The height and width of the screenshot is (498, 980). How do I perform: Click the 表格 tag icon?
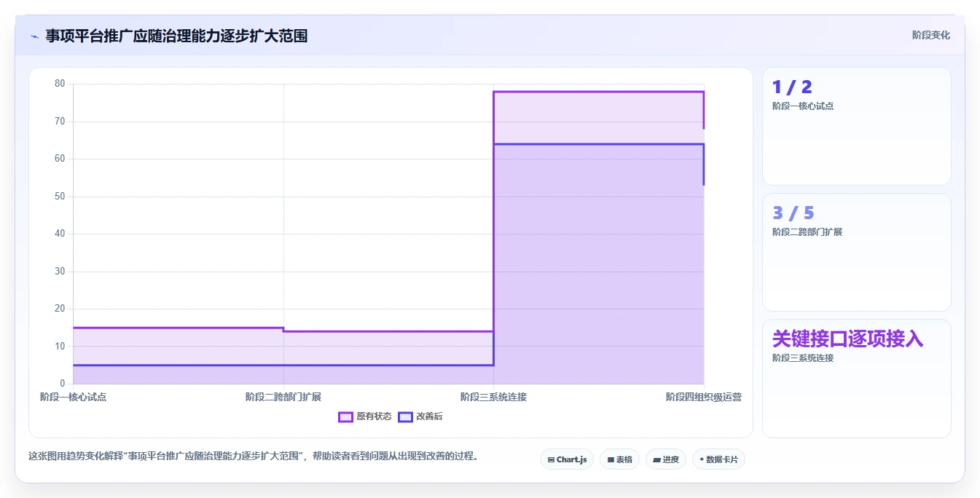tap(611, 460)
